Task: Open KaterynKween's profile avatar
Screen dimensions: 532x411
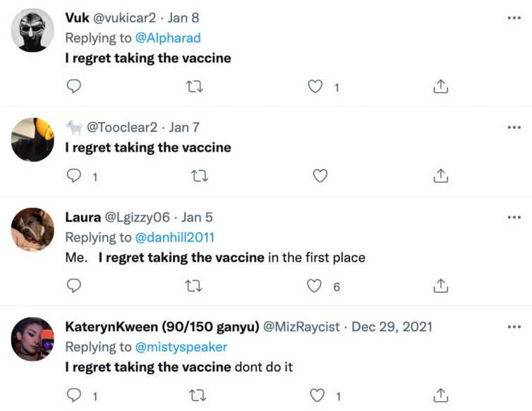Action: (x=33, y=339)
